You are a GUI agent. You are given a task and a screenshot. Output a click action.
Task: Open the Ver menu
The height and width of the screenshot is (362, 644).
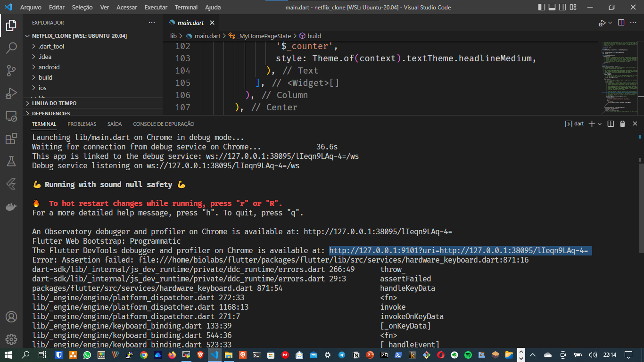[105, 8]
